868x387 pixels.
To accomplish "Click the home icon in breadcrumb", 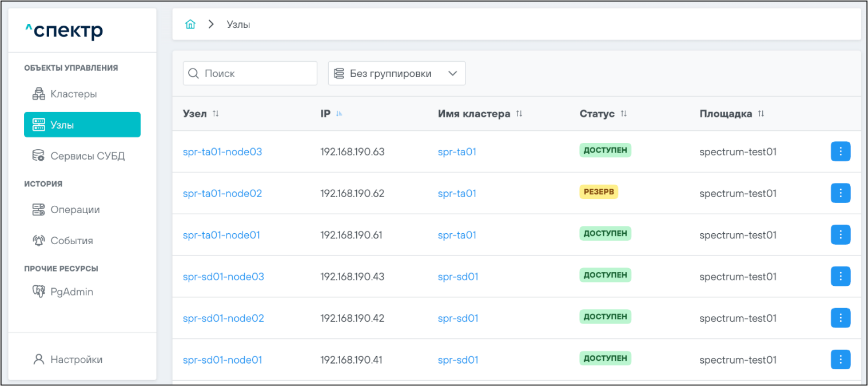I will coord(190,25).
